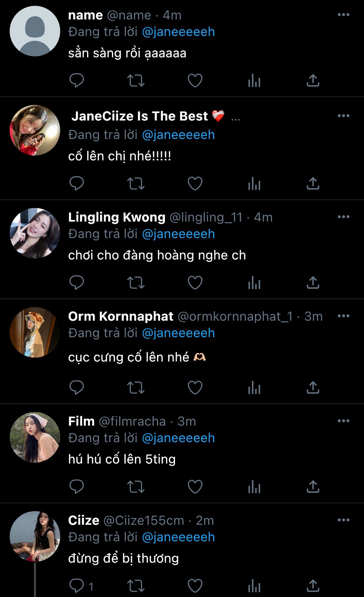
Task: Open more options on Lingling Kwong's tweet
Action: coord(343,217)
